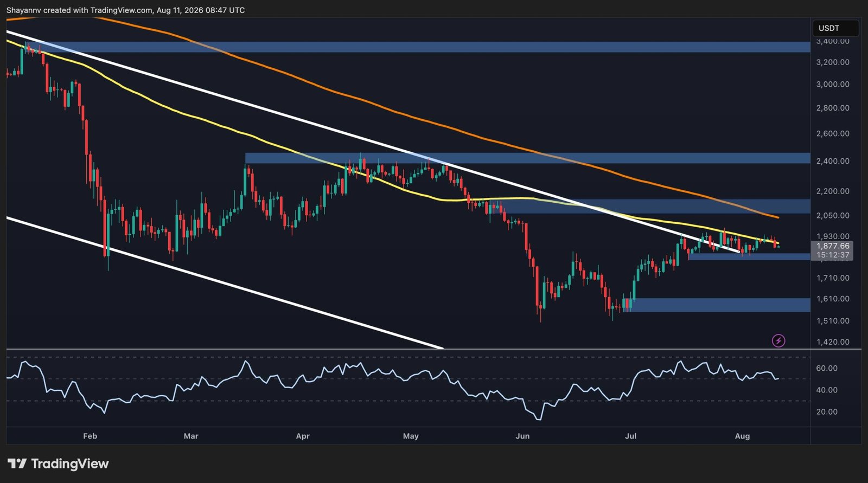Viewport: 868px width, 483px height.
Task: Select the May time axis marker
Action: coord(411,436)
